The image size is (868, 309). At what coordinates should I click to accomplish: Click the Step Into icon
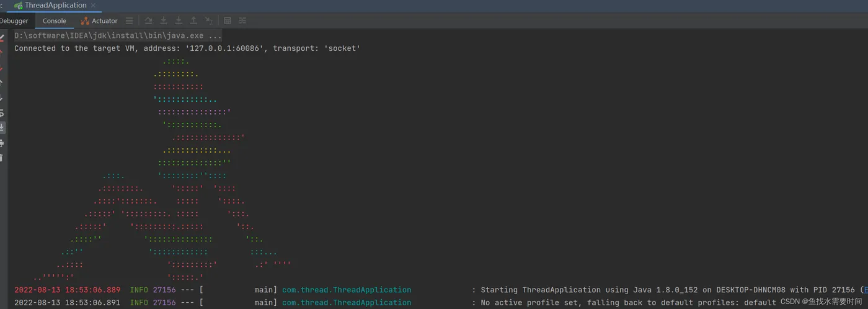164,20
